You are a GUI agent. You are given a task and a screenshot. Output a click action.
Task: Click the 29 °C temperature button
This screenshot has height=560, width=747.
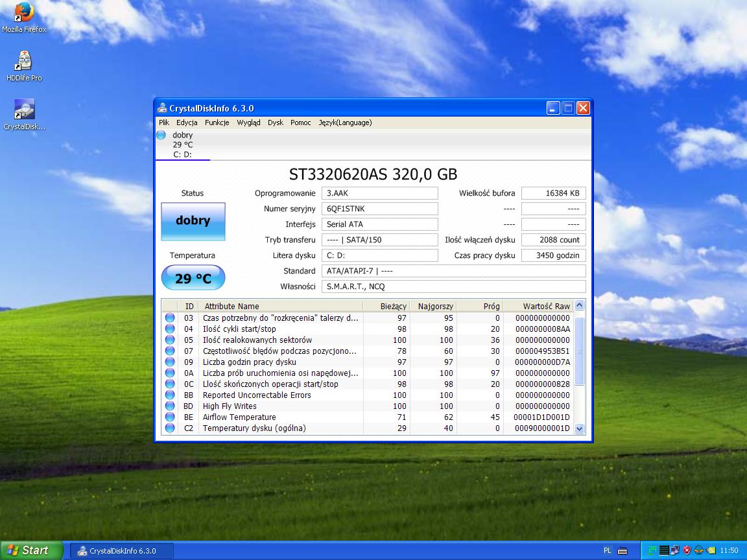click(x=193, y=277)
